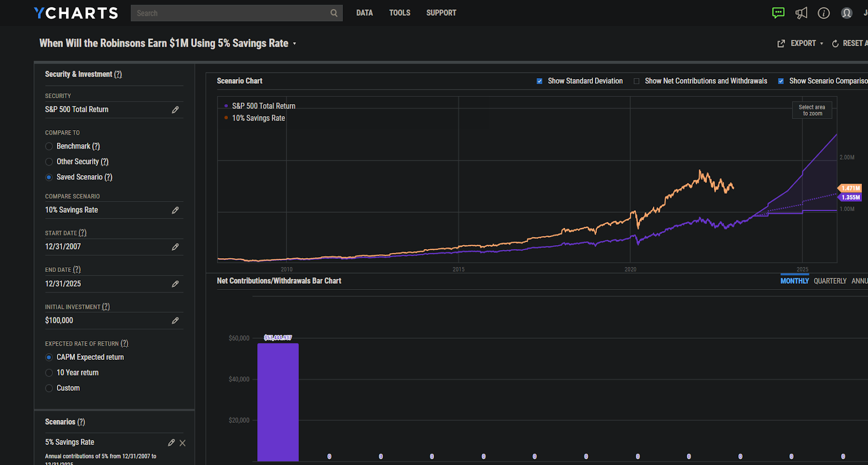This screenshot has width=868, height=465.
Task: Edit the 10% Savings Rate compare scenario
Action: coord(175,210)
